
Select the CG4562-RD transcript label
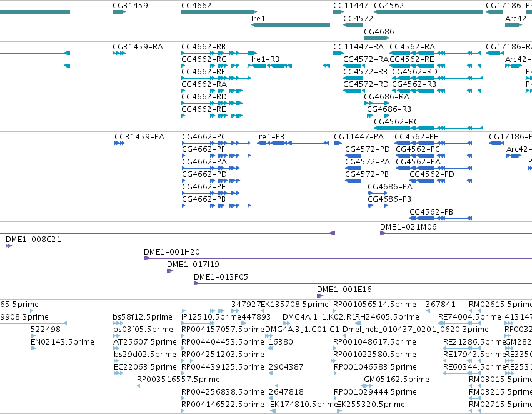coord(414,72)
